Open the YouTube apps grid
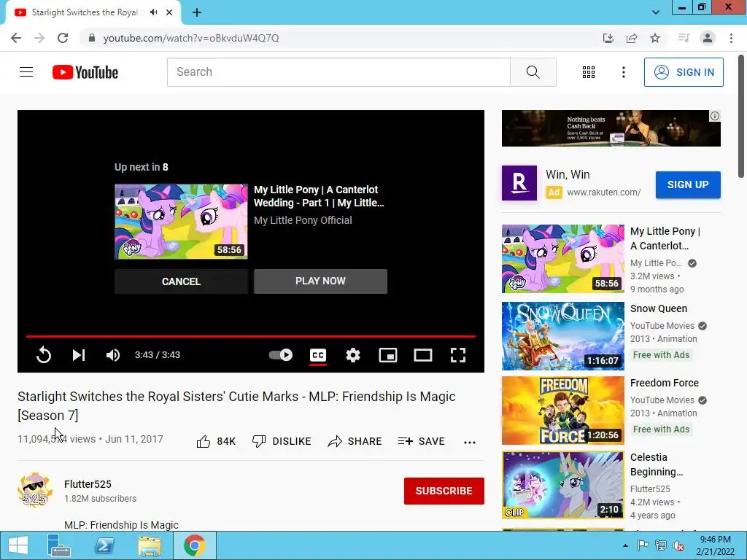The image size is (747, 560). (x=589, y=72)
